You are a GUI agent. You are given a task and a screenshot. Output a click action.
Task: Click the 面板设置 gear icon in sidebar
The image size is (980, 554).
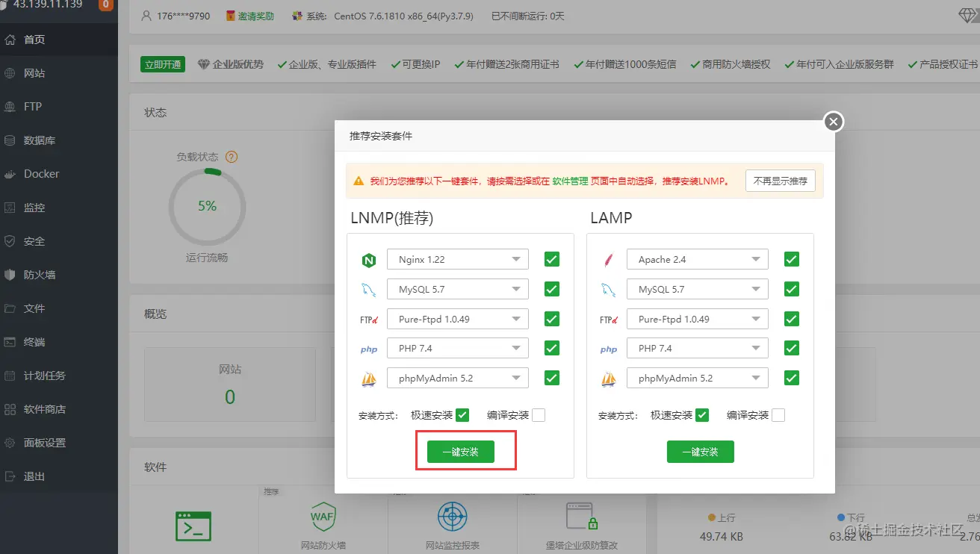[10, 443]
